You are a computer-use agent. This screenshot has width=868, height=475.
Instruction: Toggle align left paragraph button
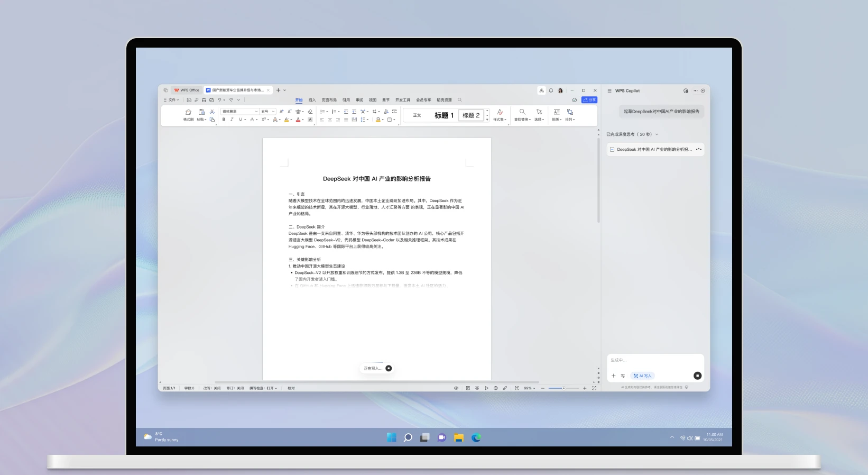pos(321,120)
